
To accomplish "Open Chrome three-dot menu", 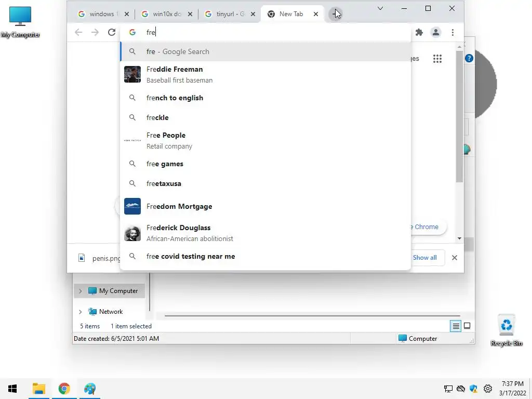I will pyautogui.click(x=453, y=32).
